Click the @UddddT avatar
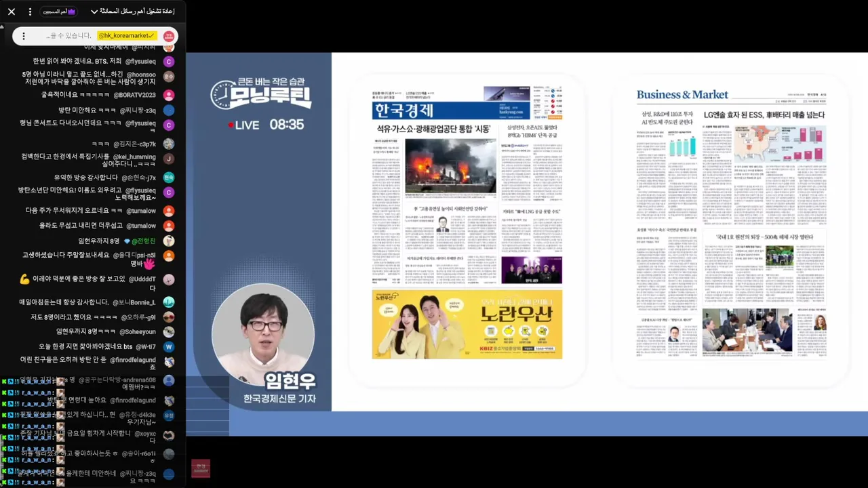Viewport: 868px width, 488px height. pos(169,279)
